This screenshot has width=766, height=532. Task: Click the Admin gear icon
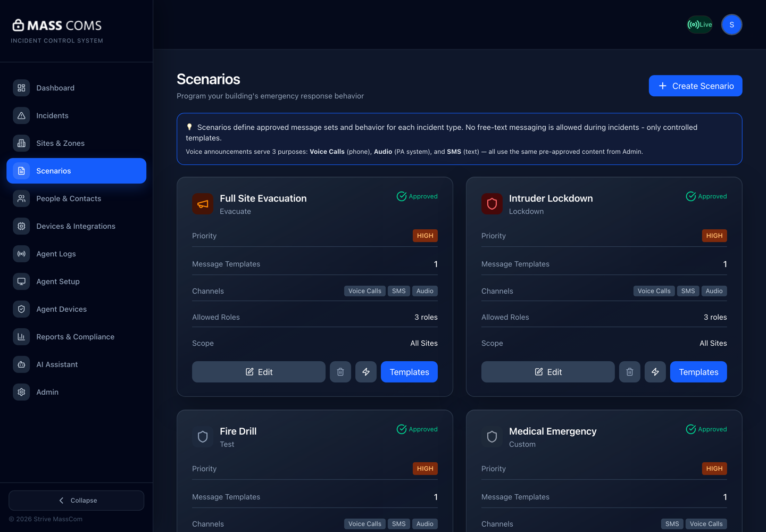21,392
